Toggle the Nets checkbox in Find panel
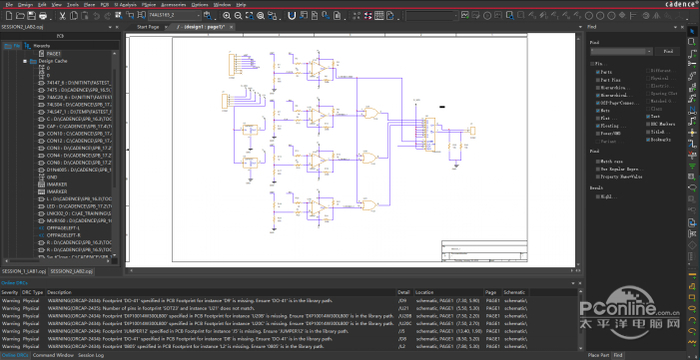The width and height of the screenshot is (700, 360). pos(598,110)
